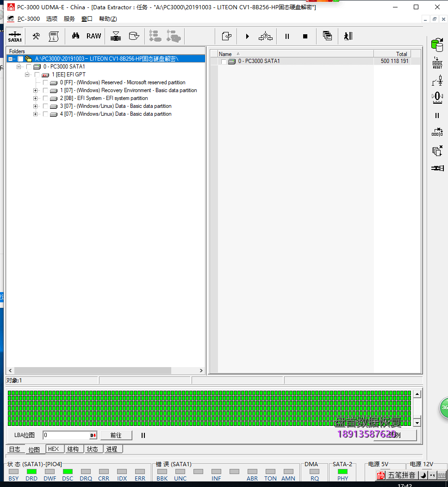Open the 窗口 menu
Image resolution: width=448 pixels, height=487 pixels.
[x=87, y=19]
